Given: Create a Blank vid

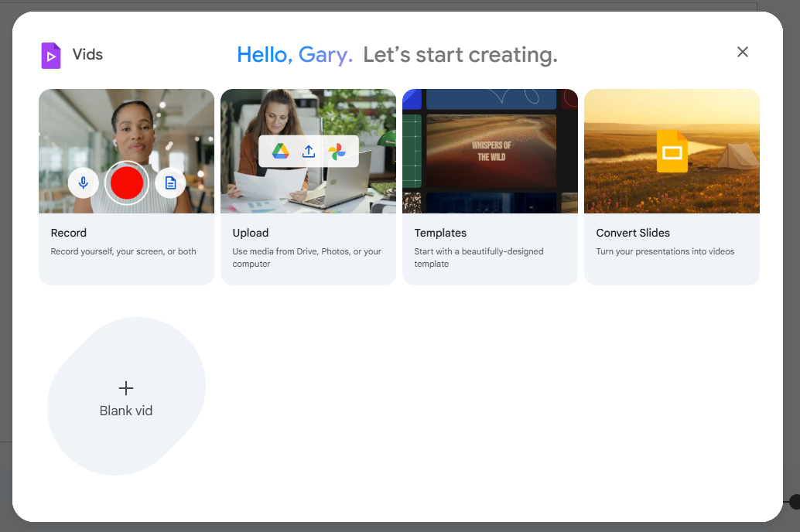Looking at the screenshot, I should (126, 396).
